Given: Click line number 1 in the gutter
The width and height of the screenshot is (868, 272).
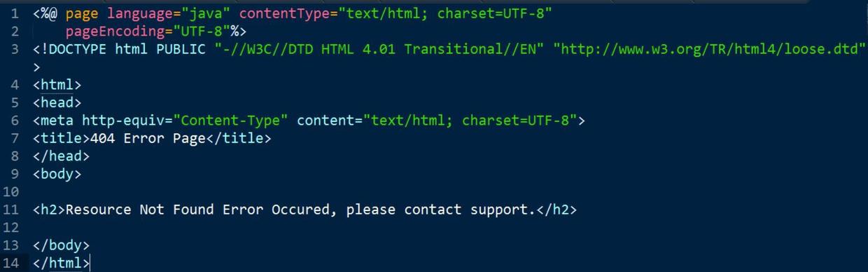Looking at the screenshot, I should tap(15, 13).
